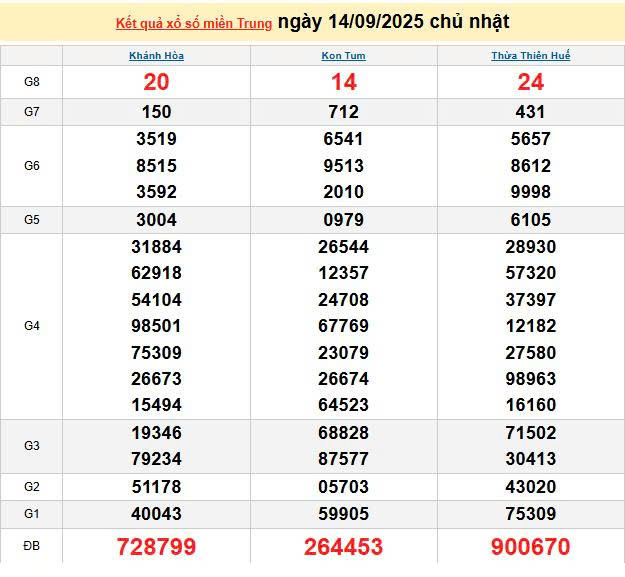The width and height of the screenshot is (625, 577).
Task: Select G4 number 24708
Action: tap(344, 300)
